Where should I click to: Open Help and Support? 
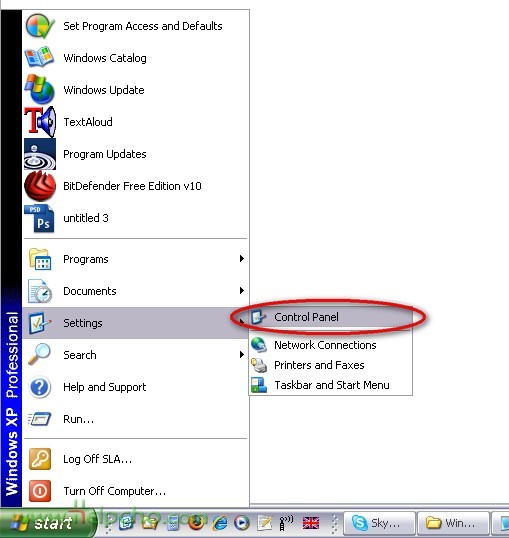coord(136,387)
